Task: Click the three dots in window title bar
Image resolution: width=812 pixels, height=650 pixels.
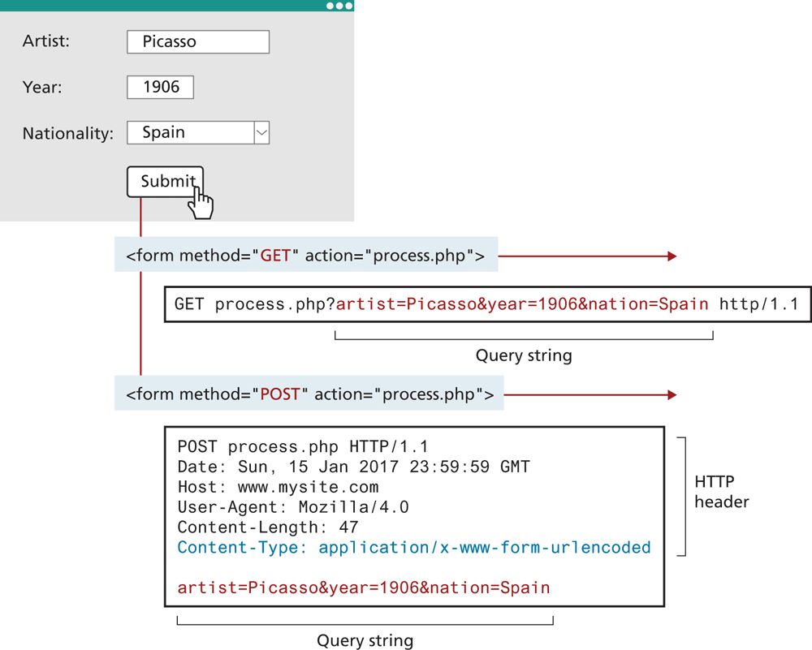Action: tap(339, 6)
